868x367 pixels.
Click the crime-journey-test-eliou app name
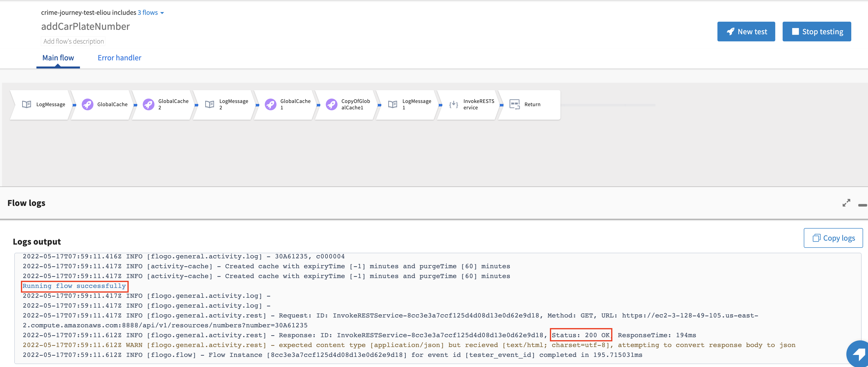point(76,13)
